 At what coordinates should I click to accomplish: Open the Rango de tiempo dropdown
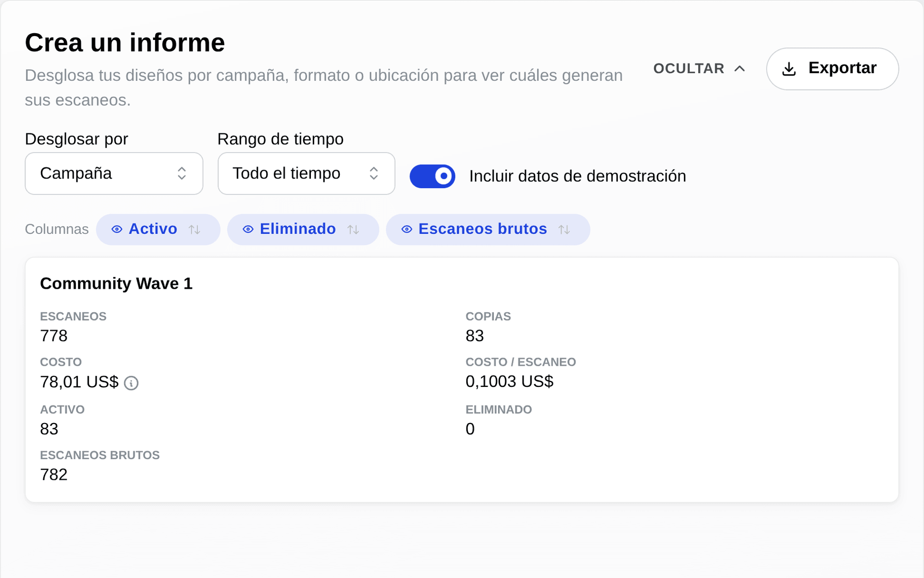pos(307,173)
